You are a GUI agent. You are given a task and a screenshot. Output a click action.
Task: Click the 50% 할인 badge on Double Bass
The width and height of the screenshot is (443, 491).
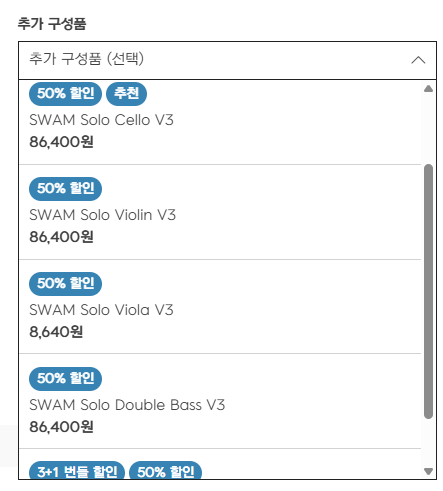coord(65,379)
